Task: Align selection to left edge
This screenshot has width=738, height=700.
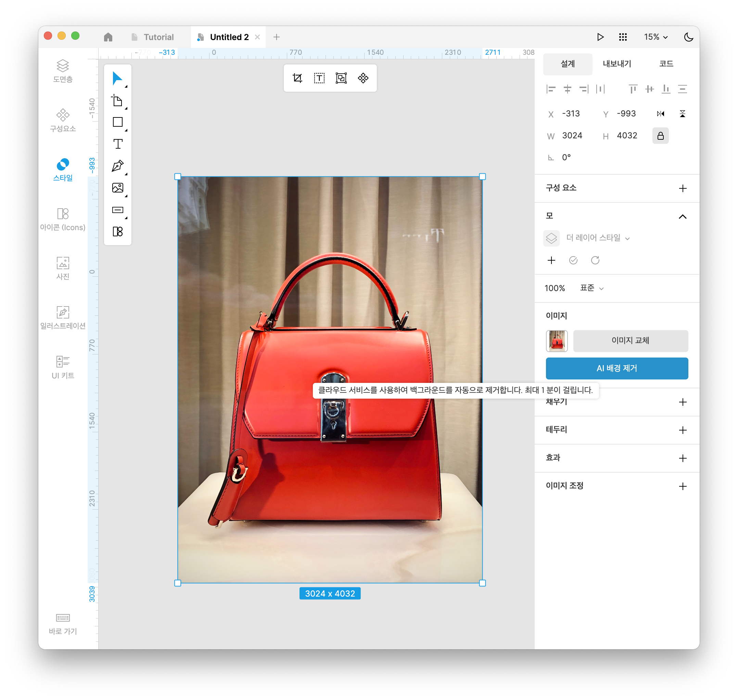Action: pyautogui.click(x=551, y=89)
